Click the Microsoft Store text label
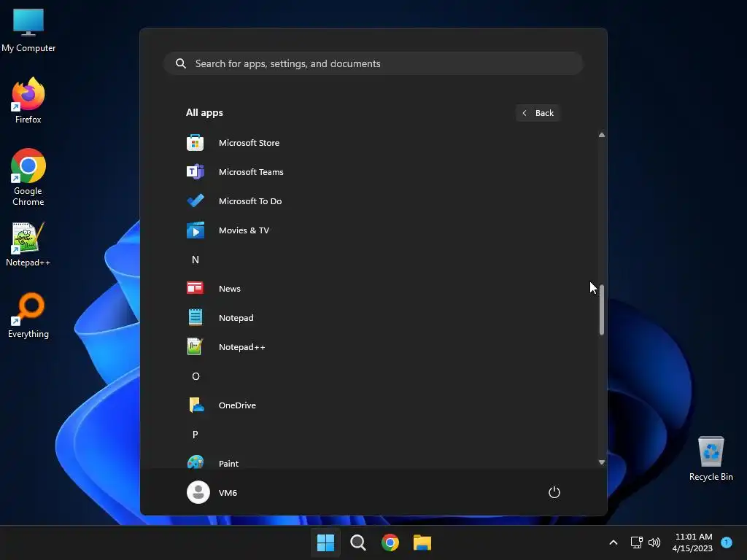Screen dimensions: 747x560 click(x=249, y=143)
